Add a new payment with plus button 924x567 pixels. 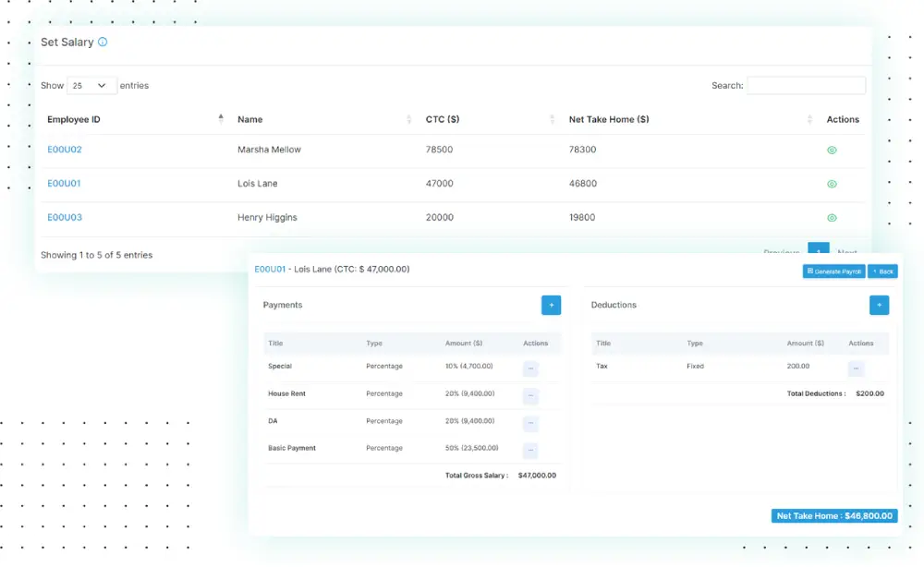click(x=551, y=305)
